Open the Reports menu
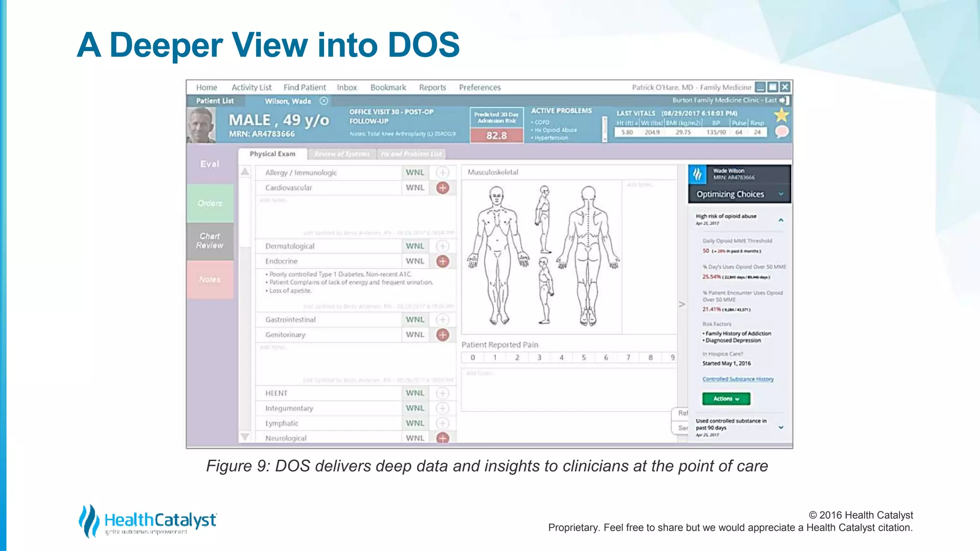 432,88
